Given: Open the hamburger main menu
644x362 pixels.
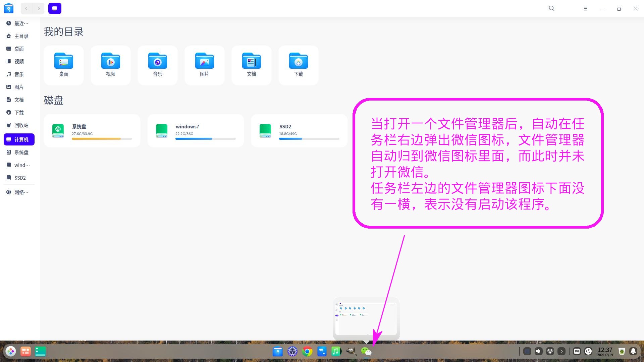Looking at the screenshot, I should (585, 8).
